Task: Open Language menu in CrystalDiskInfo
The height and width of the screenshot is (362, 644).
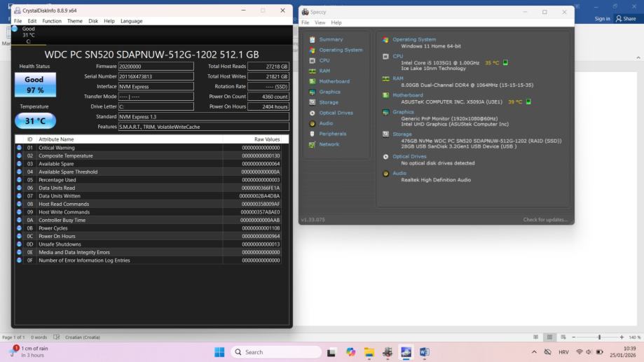Action: click(x=132, y=21)
